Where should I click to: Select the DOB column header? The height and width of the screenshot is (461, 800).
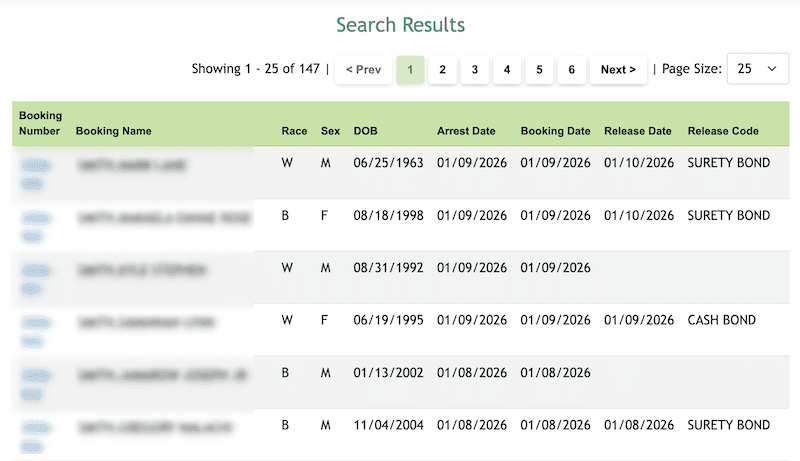[365, 131]
